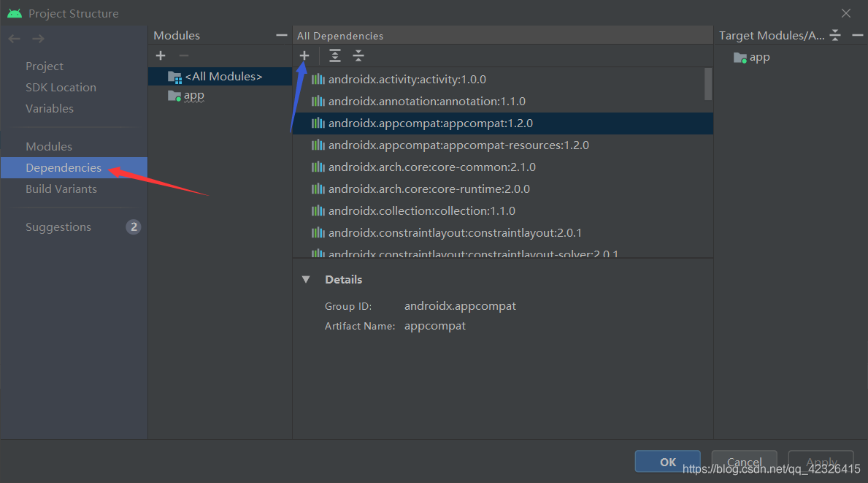Click app folder icon in Modules list
868x483 pixels.
click(175, 96)
